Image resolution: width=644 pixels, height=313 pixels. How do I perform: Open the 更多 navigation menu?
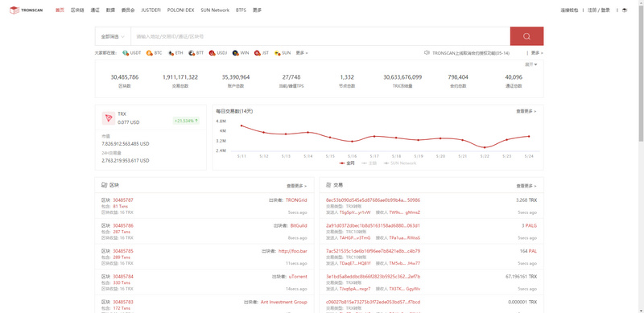tap(257, 10)
